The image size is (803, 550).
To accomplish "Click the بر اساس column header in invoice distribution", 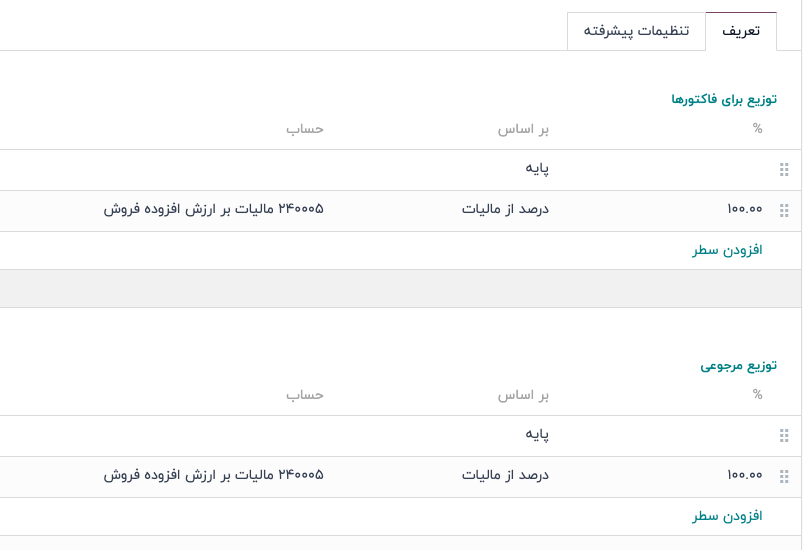I will (x=523, y=129).
